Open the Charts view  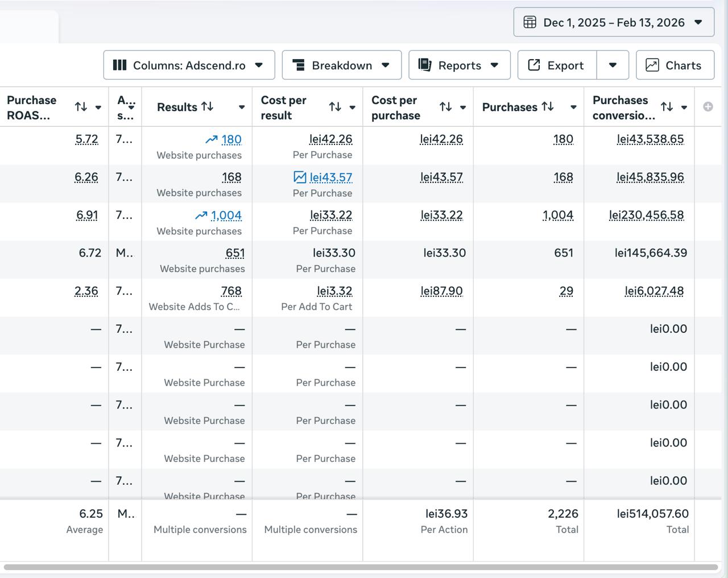(x=675, y=65)
